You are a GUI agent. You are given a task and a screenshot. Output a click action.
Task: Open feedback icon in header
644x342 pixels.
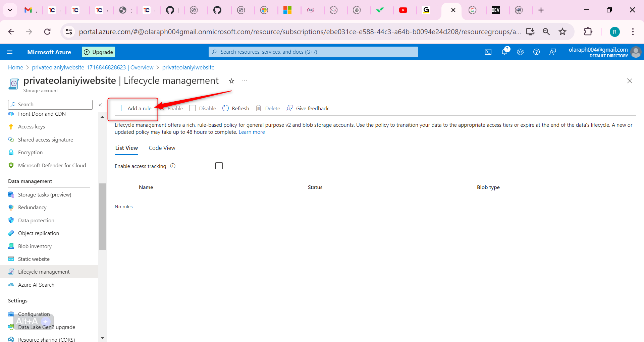click(552, 52)
